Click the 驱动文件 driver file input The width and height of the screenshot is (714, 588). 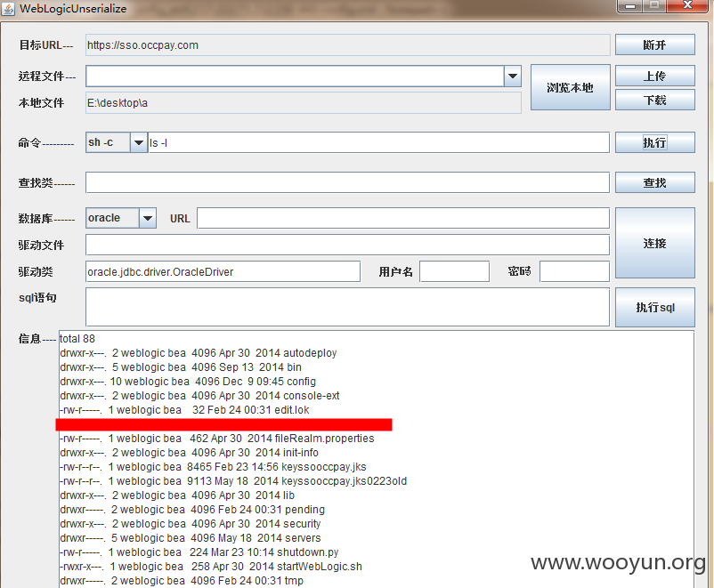coord(347,245)
